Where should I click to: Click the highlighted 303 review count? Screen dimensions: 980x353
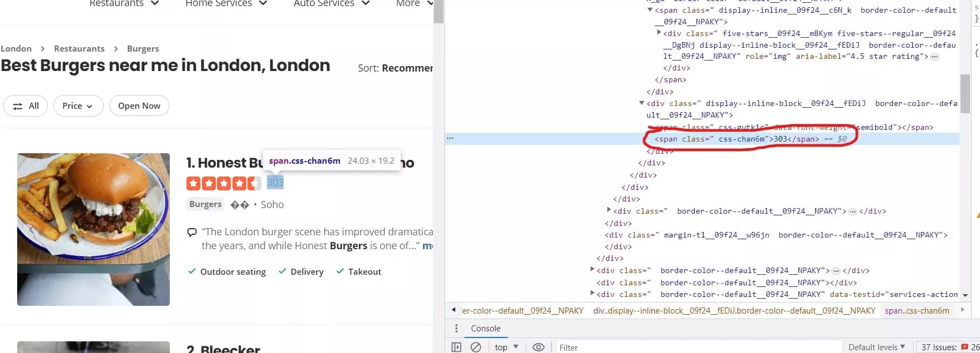click(275, 183)
